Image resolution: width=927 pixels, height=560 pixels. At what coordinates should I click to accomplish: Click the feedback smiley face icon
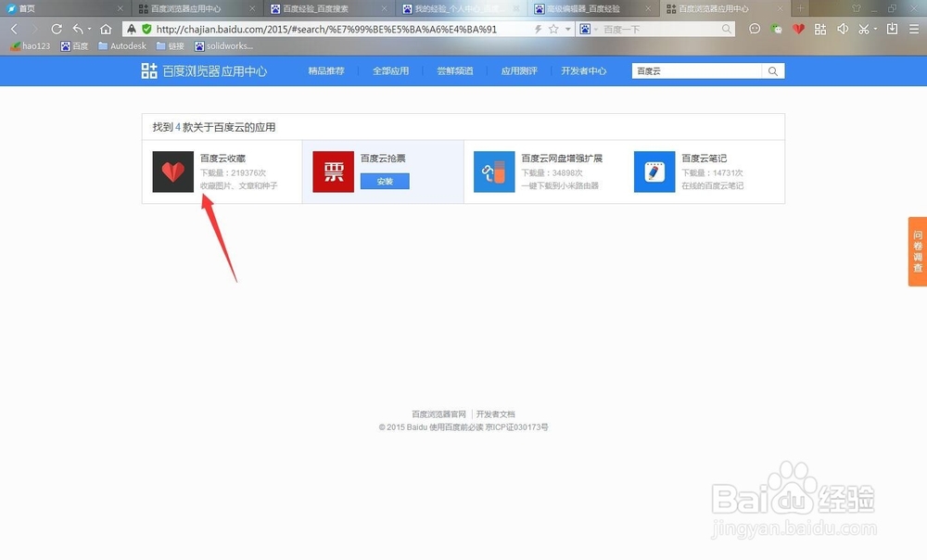coord(754,29)
